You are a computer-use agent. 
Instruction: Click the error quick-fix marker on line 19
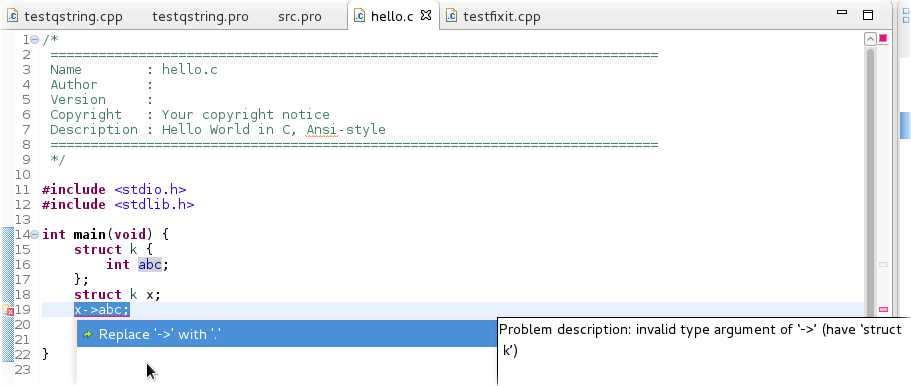tap(7, 310)
